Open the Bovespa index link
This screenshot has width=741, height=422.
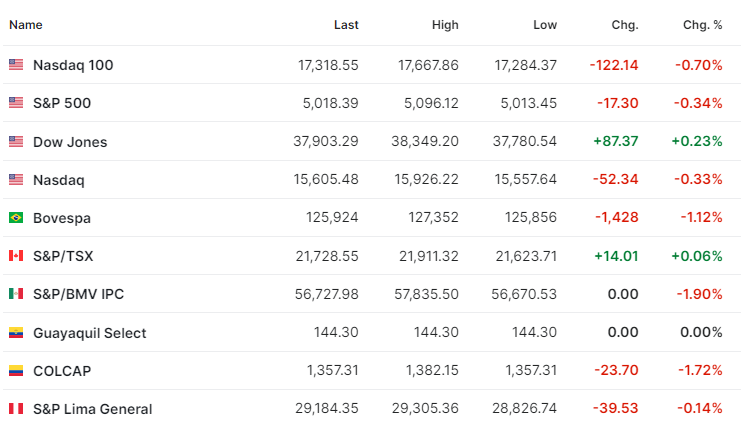(62, 218)
